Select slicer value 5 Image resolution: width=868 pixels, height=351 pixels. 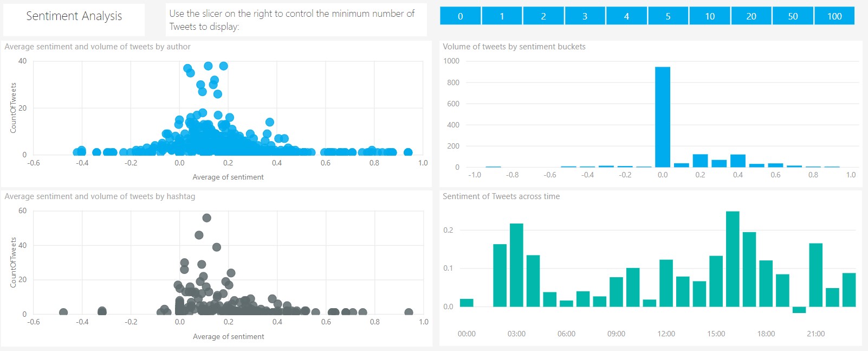(x=668, y=16)
